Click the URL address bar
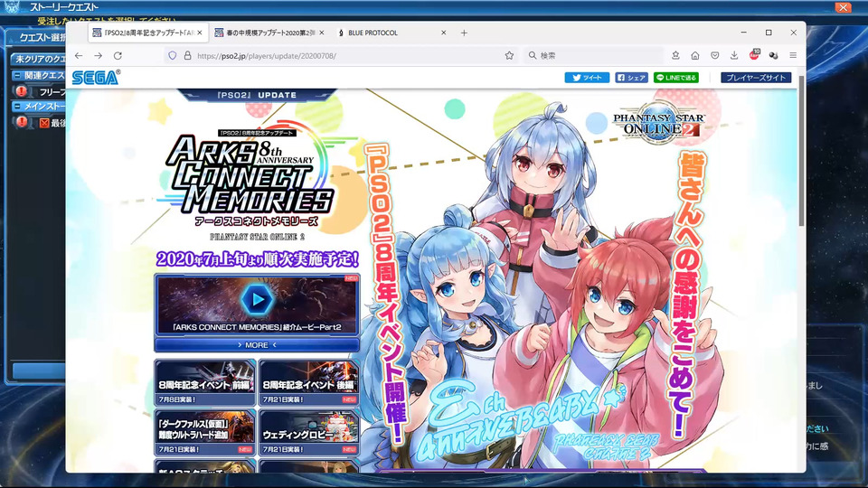The height and width of the screenshot is (488, 868). point(341,56)
